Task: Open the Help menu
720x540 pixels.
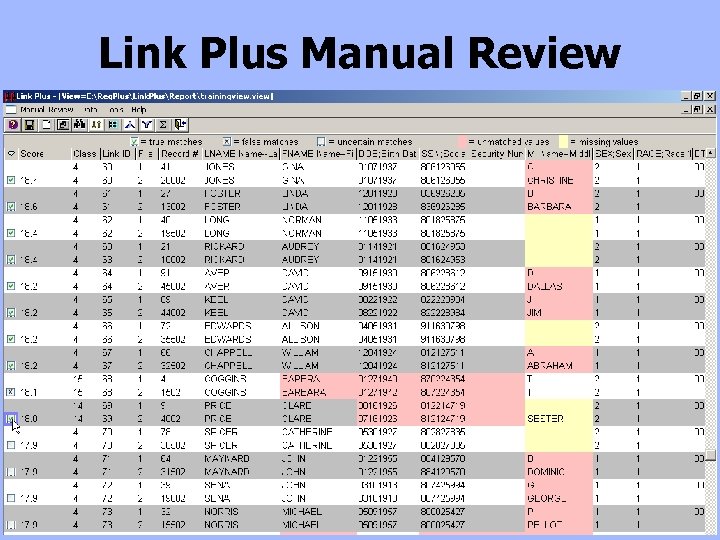Action: 139,110
